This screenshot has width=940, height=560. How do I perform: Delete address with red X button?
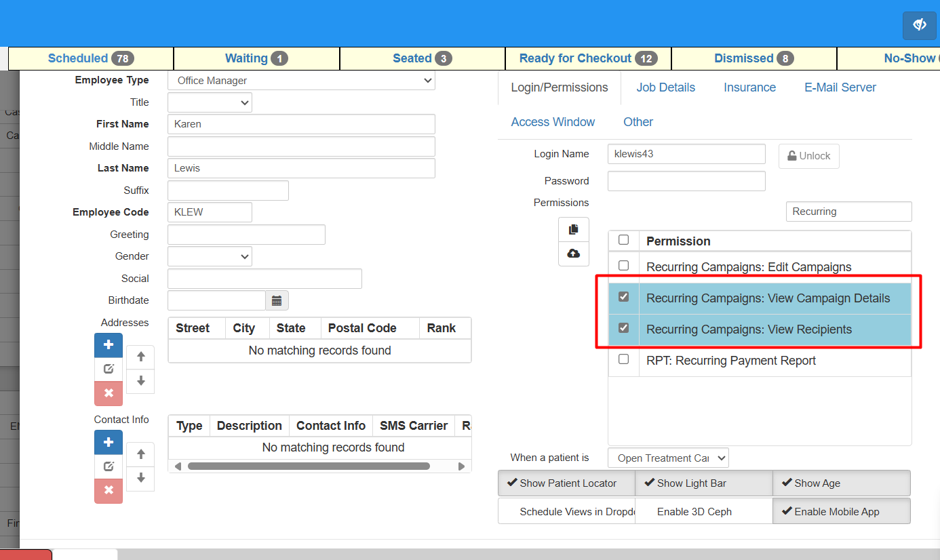(109, 393)
